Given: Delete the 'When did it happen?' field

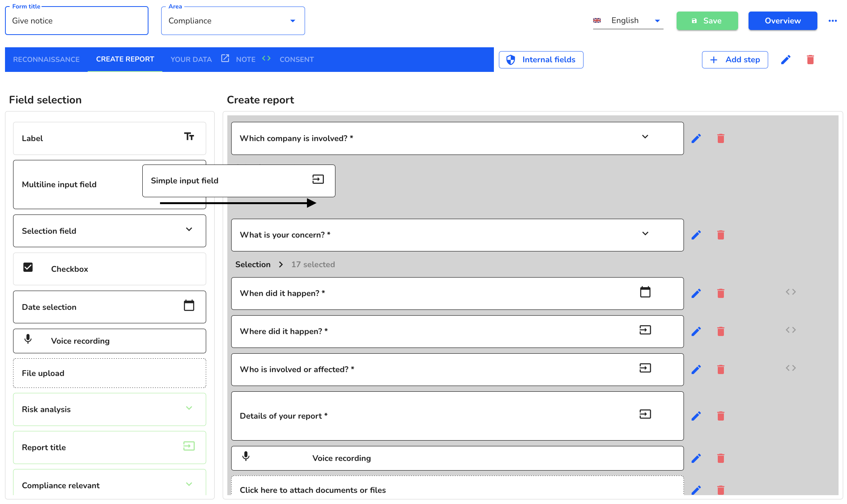Looking at the screenshot, I should (720, 293).
